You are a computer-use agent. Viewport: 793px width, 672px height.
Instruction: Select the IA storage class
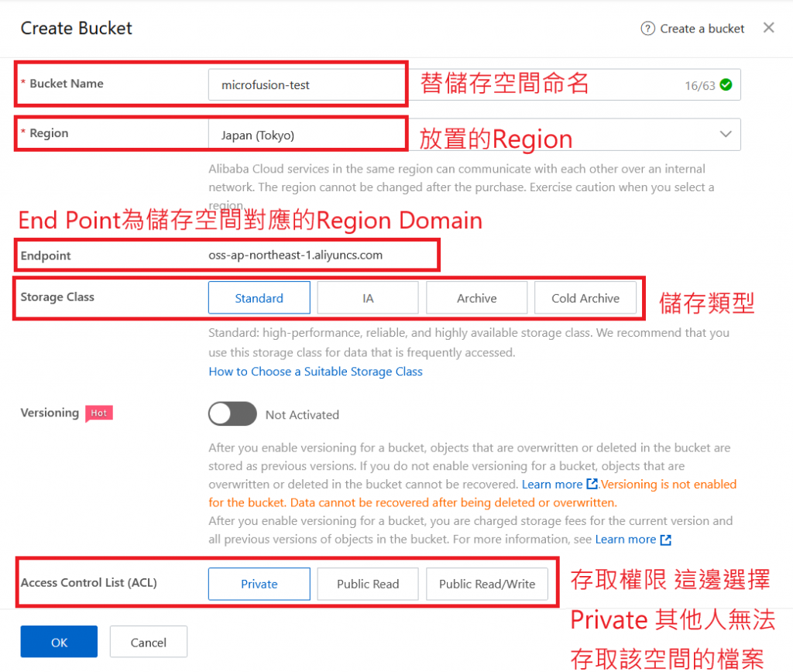click(368, 298)
